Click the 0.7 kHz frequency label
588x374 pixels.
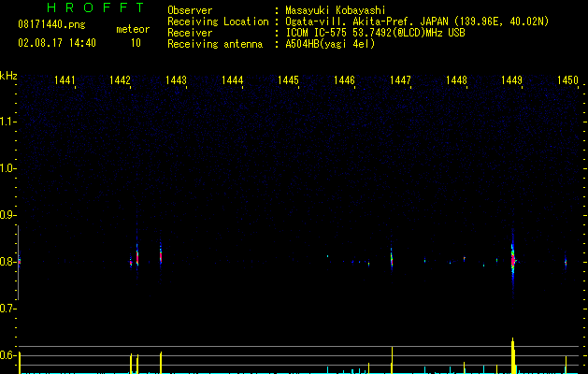(x=7, y=309)
